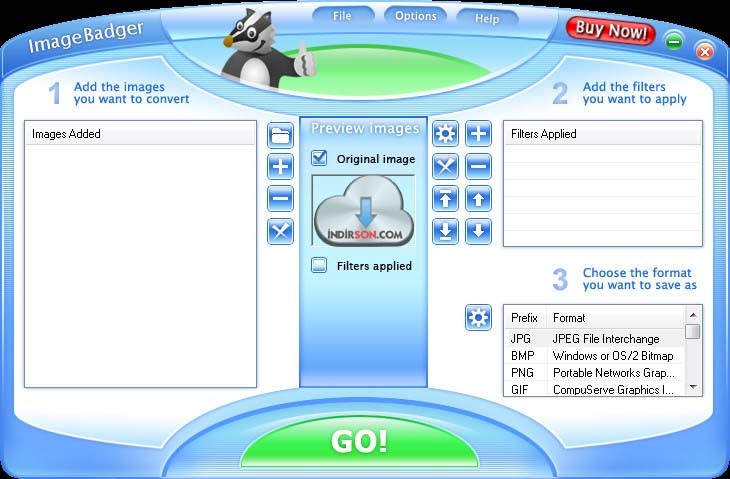Open the Options menu
Image resolution: width=730 pixels, height=479 pixels.
click(416, 16)
